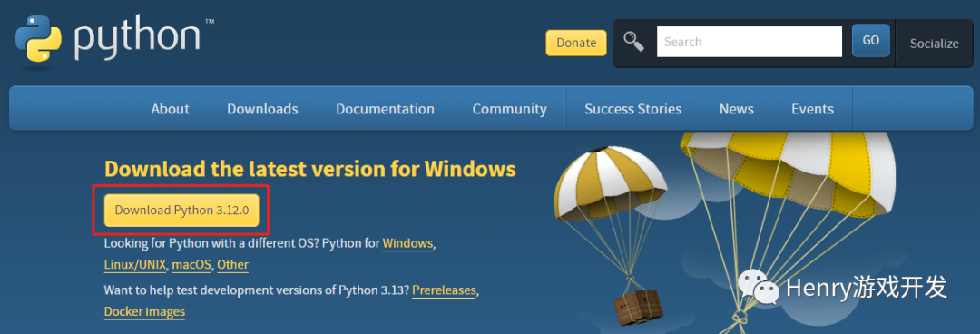Open the About menu
Viewport: 980px width, 334px height.
point(170,109)
